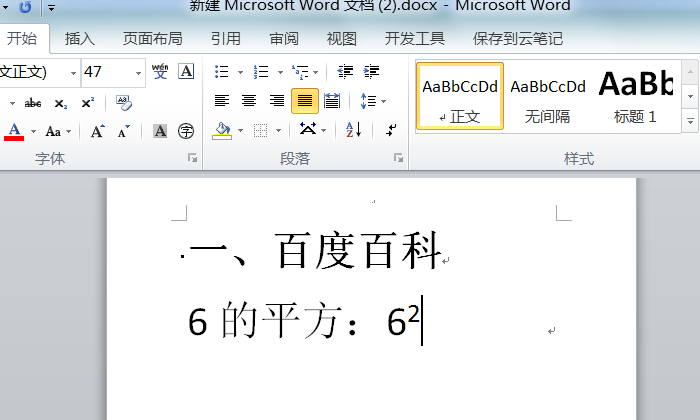This screenshot has width=700, height=420.
Task: Click the multilevel list icon
Action: [x=301, y=71]
